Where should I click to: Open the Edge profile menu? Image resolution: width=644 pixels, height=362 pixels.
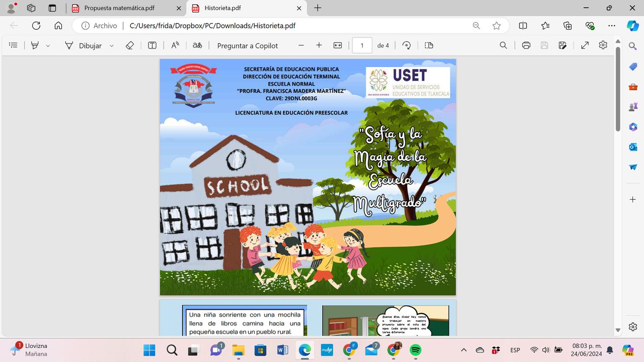[11, 8]
